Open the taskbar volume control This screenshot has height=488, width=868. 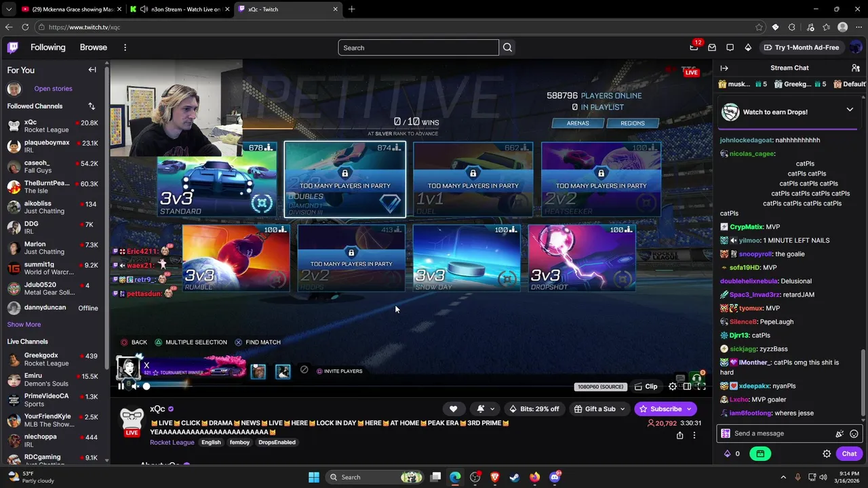coord(823,477)
